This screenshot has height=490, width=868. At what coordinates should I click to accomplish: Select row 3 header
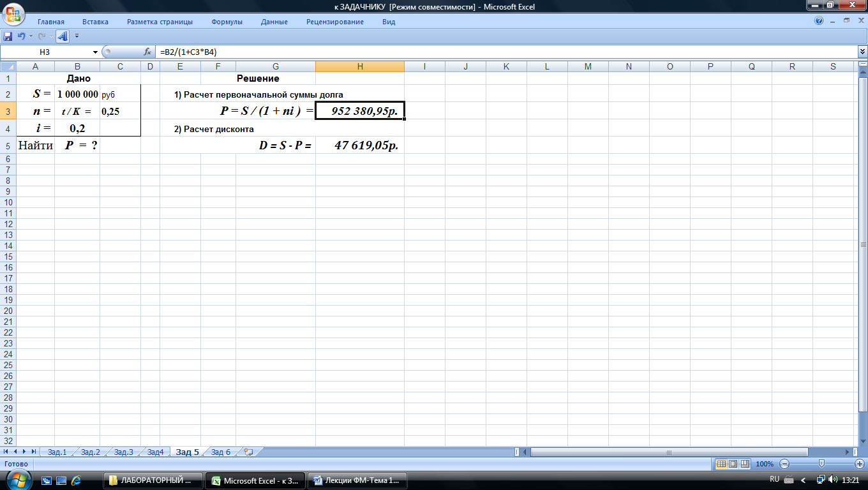[x=8, y=111]
